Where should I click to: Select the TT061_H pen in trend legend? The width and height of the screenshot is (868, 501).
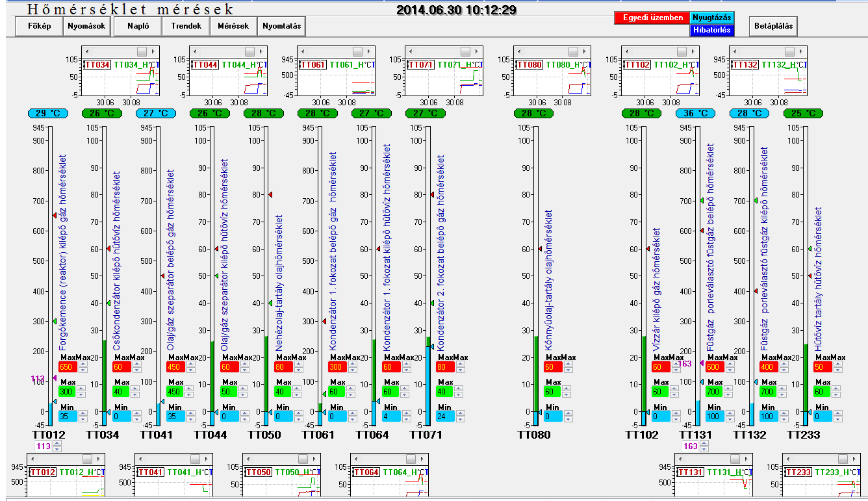tap(346, 65)
